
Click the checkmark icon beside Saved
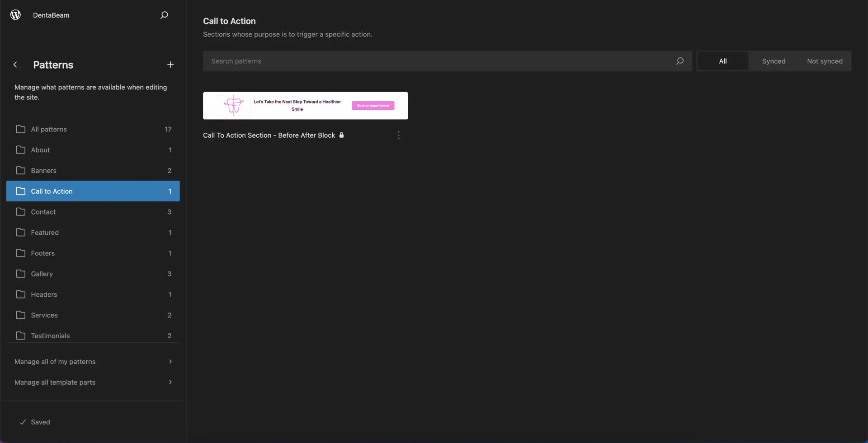(23, 422)
